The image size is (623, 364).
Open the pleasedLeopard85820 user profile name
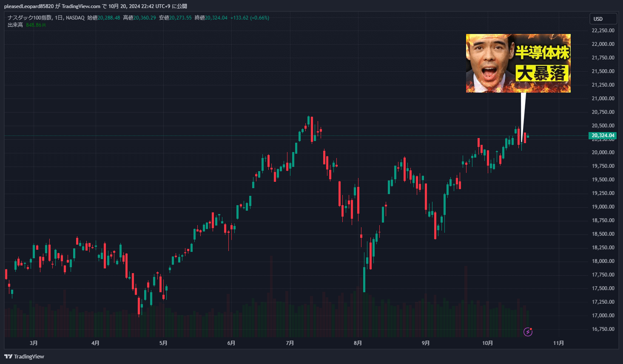29,6
